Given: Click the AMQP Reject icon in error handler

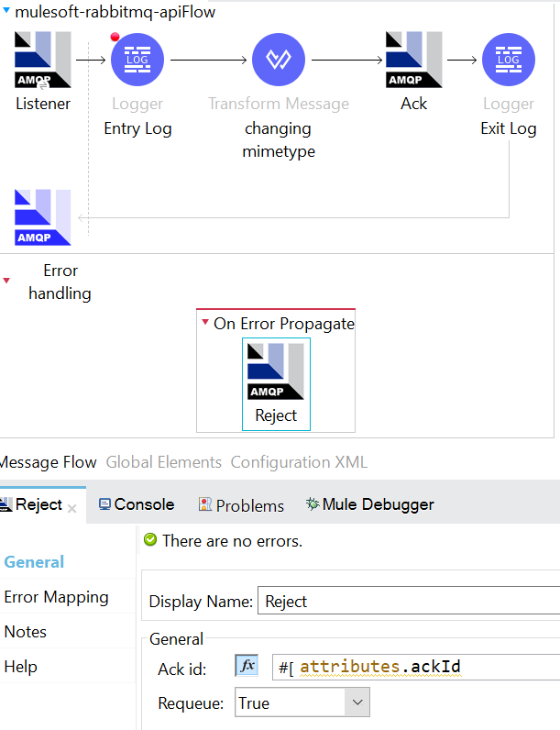Looking at the screenshot, I should click(x=276, y=371).
